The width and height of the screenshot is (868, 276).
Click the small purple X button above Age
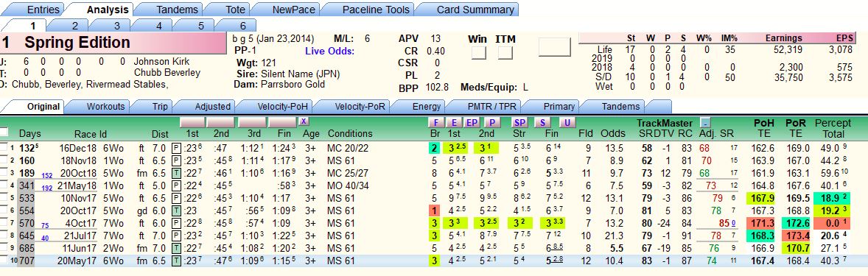[x=304, y=121]
